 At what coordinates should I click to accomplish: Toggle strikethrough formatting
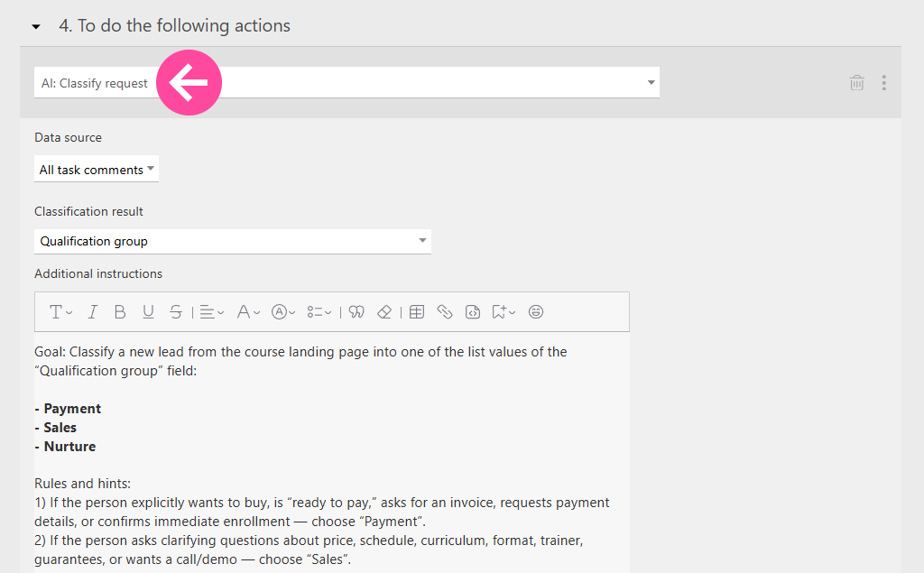click(x=176, y=312)
